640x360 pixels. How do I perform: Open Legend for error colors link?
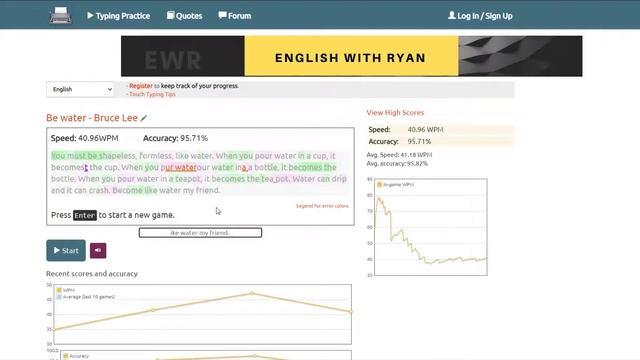tap(322, 206)
